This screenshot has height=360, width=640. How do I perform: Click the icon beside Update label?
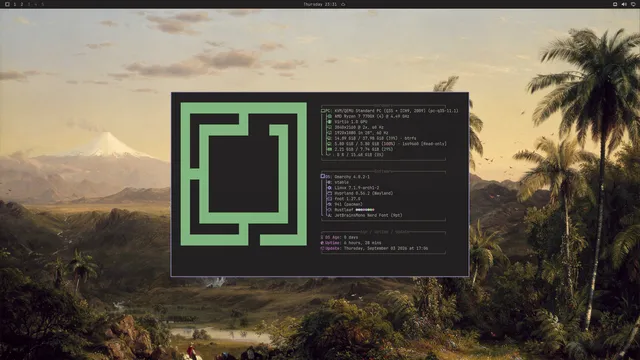point(322,248)
